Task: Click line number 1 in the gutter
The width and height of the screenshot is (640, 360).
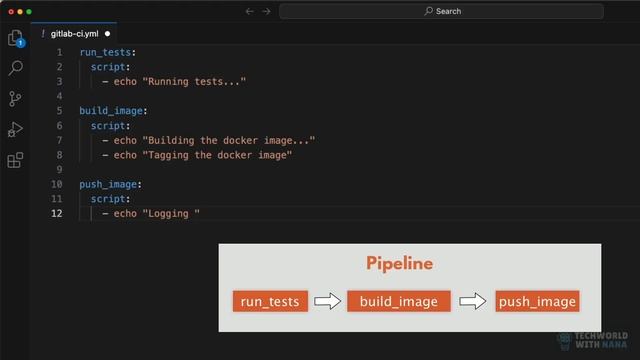Action: [60, 52]
